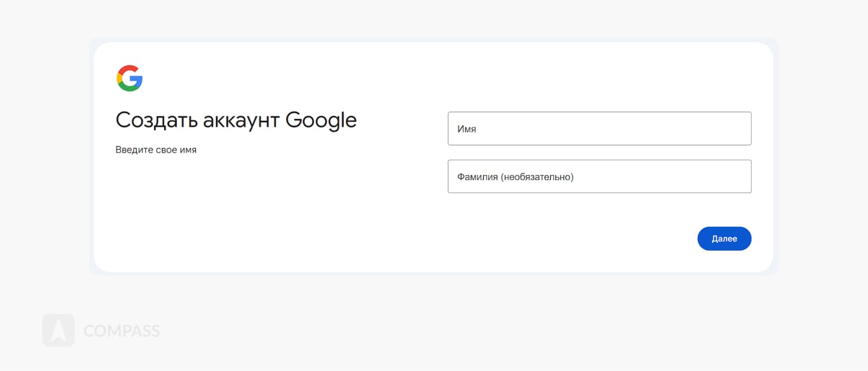Screen dimensions: 868x371
Task: Select the Фамилия (необязательно) field
Action: (x=599, y=176)
